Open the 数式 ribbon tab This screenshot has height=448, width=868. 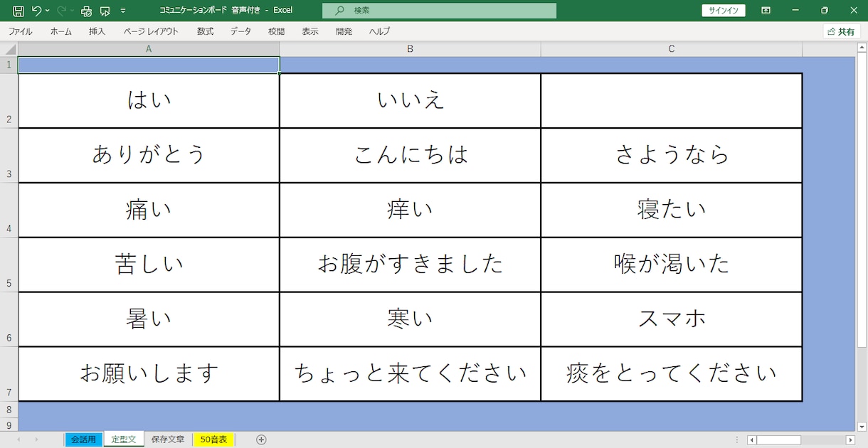click(x=206, y=31)
